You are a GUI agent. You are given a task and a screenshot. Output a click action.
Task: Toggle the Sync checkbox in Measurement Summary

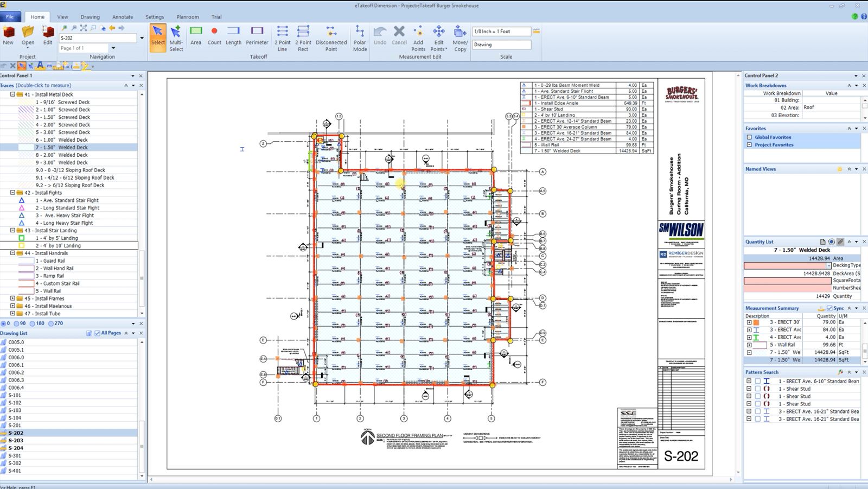[x=829, y=308]
